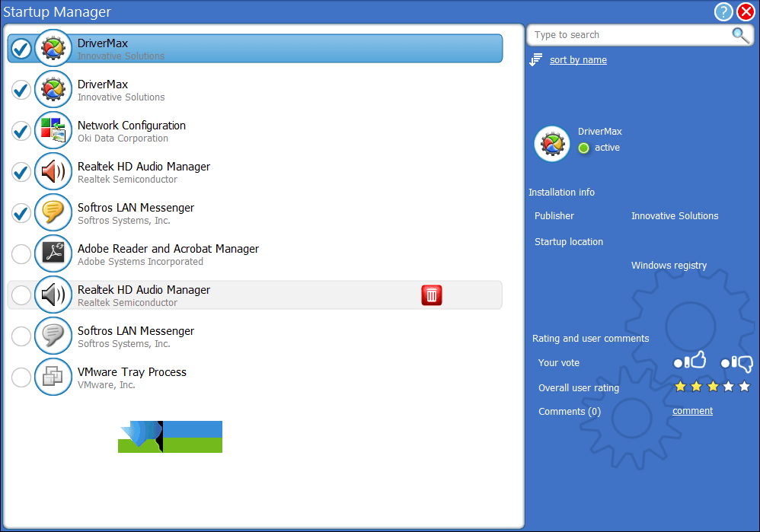
Task: Click the gray Softros LAN Messenger icon
Action: (53, 336)
